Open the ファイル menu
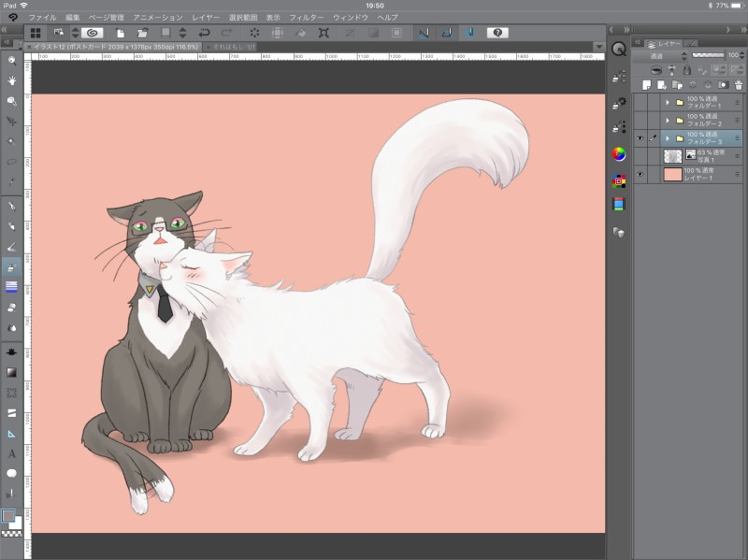 [x=42, y=18]
